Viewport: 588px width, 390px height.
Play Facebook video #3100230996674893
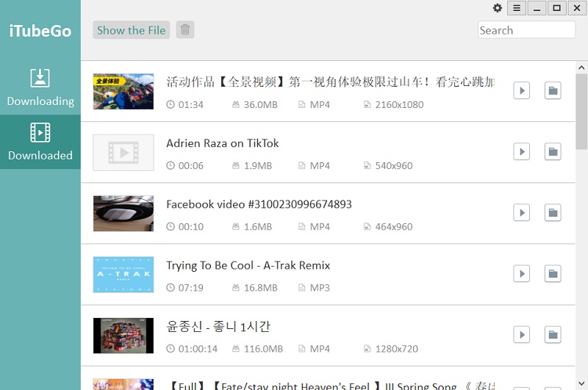pyautogui.click(x=521, y=212)
